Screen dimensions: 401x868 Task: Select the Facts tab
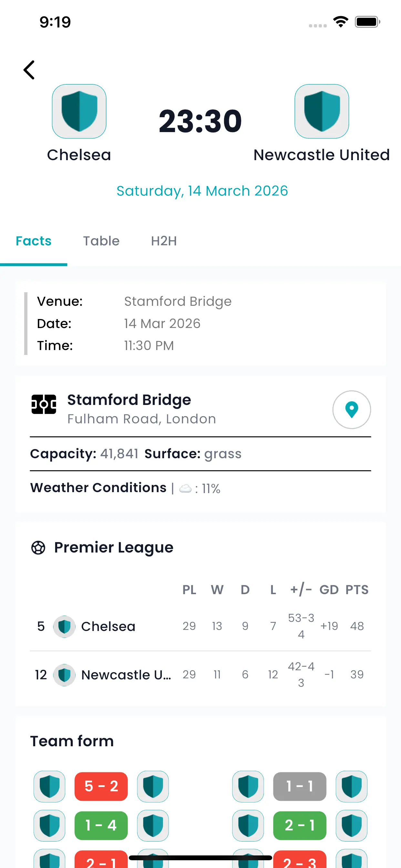pyautogui.click(x=34, y=241)
